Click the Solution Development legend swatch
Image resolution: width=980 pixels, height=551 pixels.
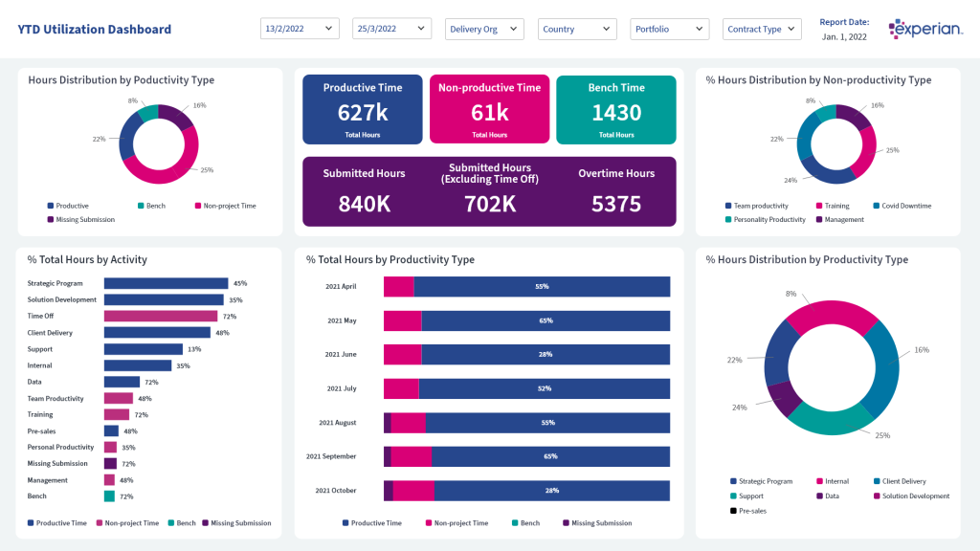(x=876, y=496)
